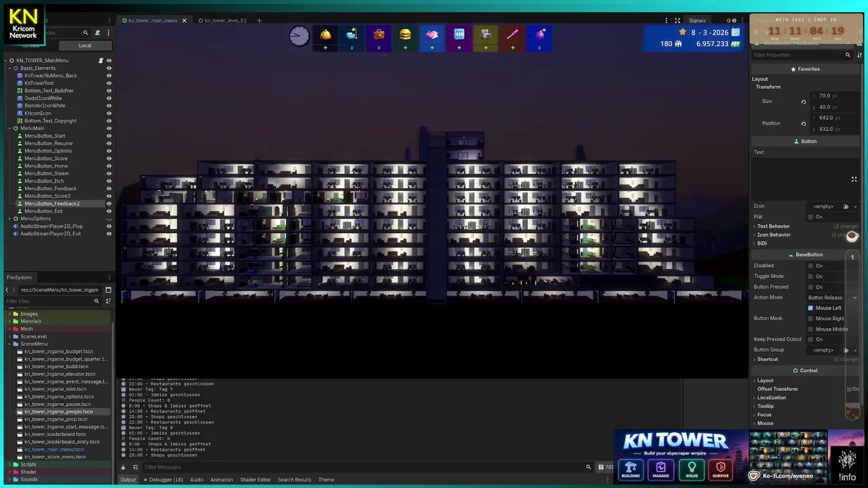868x488 pixels.
Task: Uncheck the Mouse Left button mask
Action: click(810, 308)
